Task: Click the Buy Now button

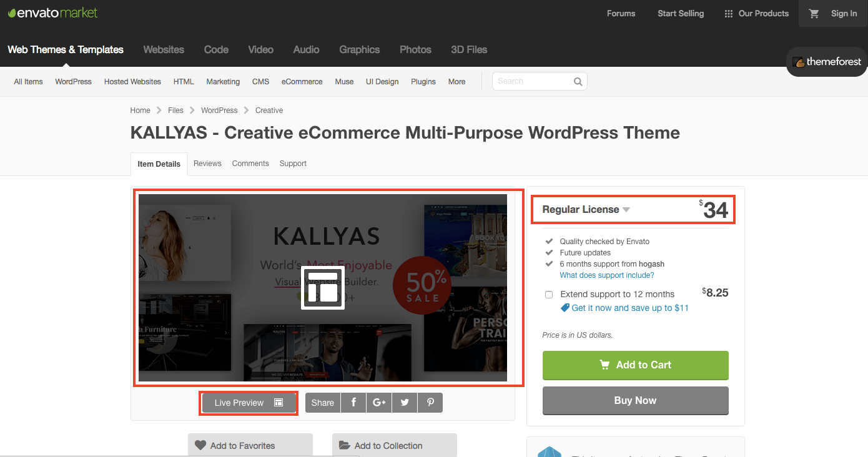Action: pyautogui.click(x=635, y=401)
